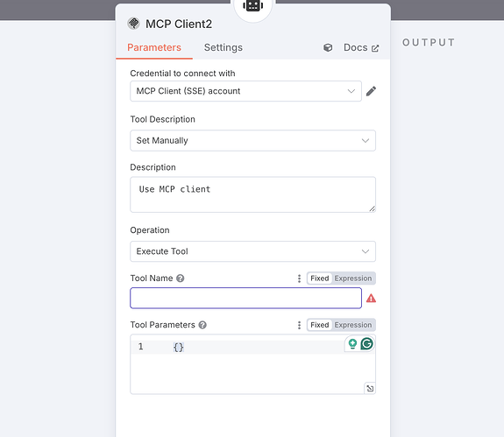Open the Operation Execute Tool dropdown
Viewport: 504px width, 437px height.
(x=253, y=251)
